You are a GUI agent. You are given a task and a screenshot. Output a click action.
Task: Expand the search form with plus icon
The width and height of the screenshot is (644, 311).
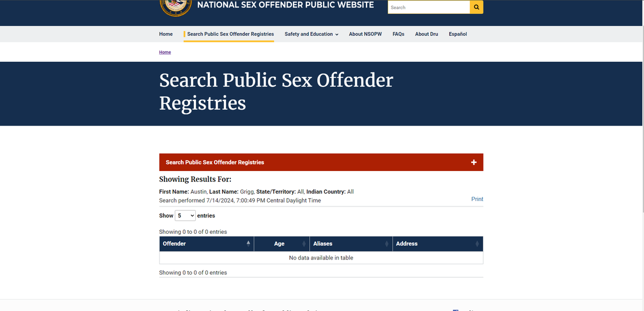[x=473, y=162]
